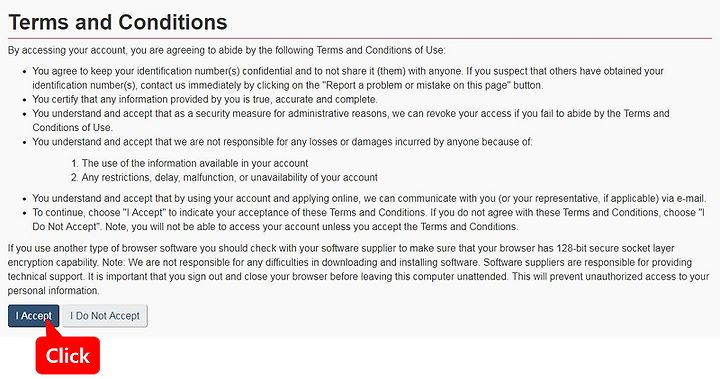Click the horizontal divider under the heading
720x379 pixels.
[360, 38]
